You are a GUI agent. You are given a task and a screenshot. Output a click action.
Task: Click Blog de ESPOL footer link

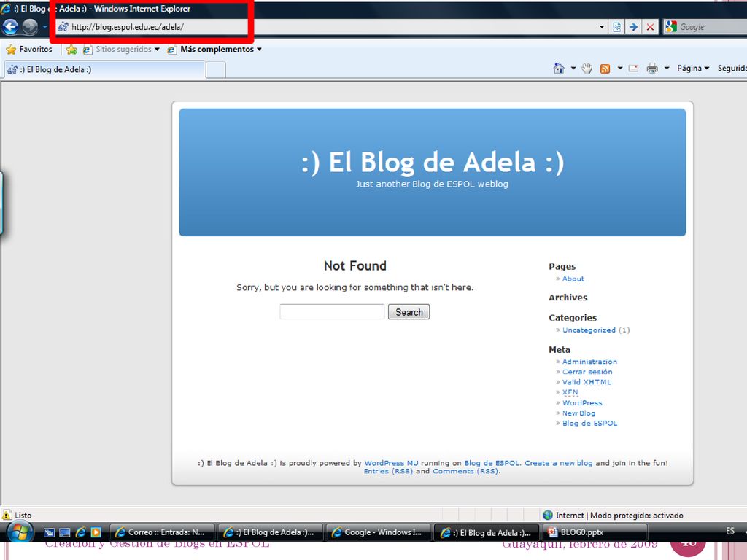point(492,463)
